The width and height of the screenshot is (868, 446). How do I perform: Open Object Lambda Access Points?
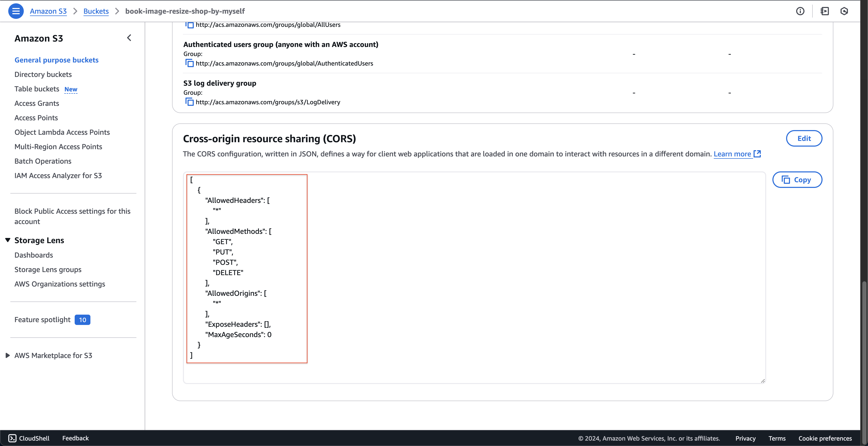(x=62, y=132)
